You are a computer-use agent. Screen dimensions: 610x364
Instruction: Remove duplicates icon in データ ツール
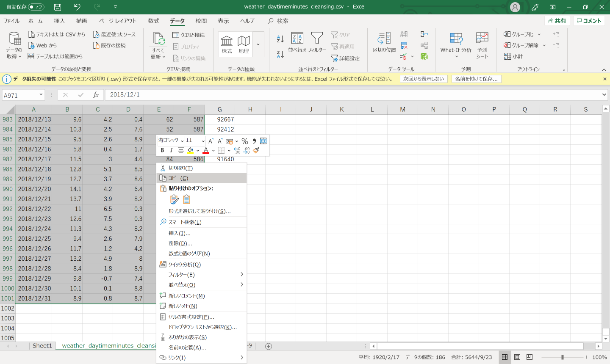point(404,45)
